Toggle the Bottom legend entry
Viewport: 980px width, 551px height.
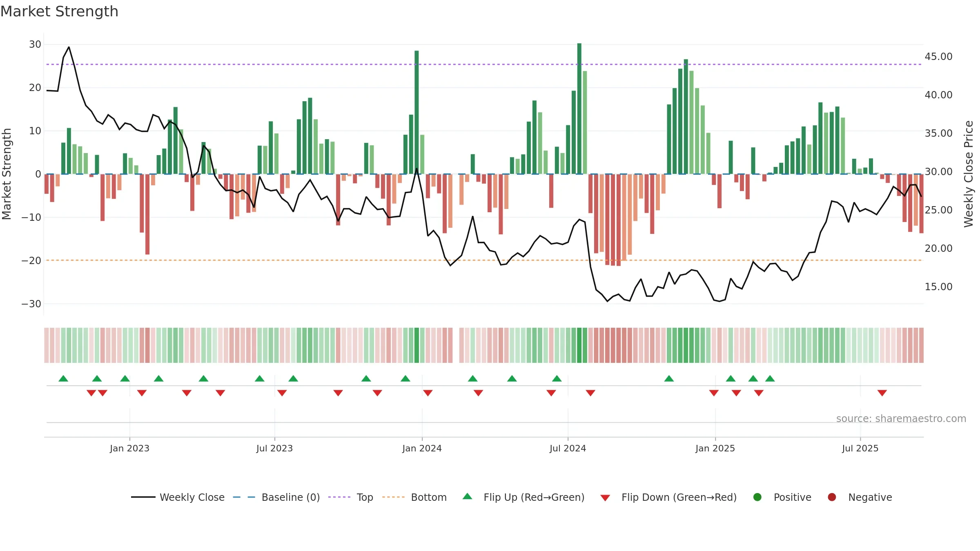[414, 497]
